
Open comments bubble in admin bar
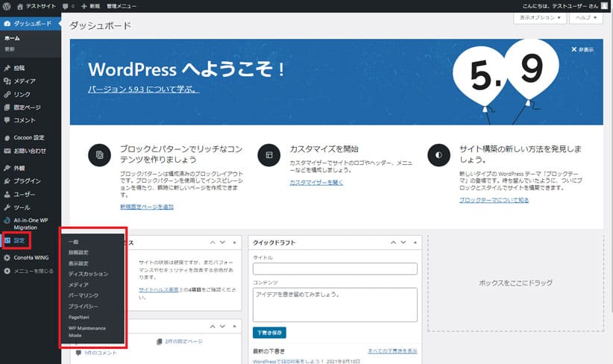click(x=68, y=6)
